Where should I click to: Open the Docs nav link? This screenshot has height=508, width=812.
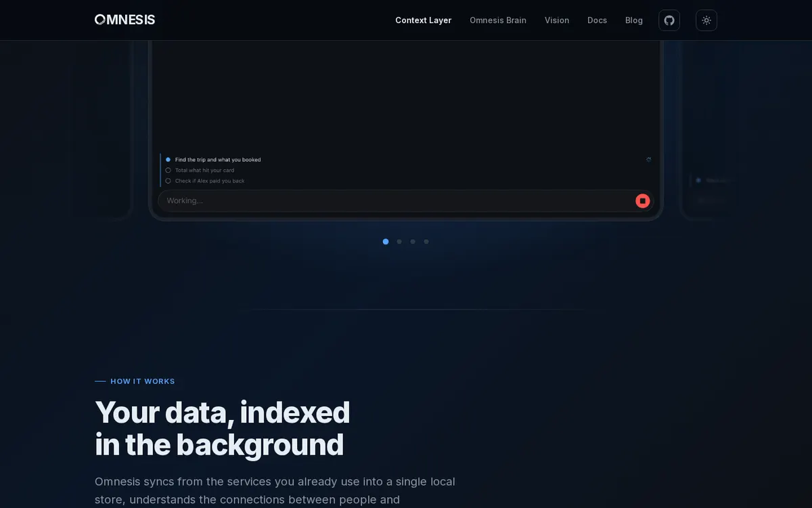(597, 20)
